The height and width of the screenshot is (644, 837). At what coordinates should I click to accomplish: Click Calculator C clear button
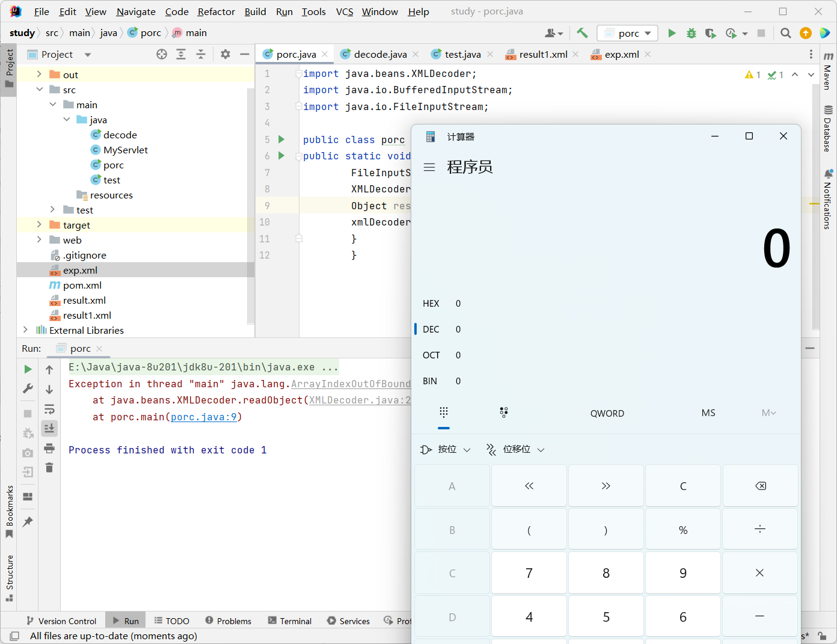[x=683, y=486]
